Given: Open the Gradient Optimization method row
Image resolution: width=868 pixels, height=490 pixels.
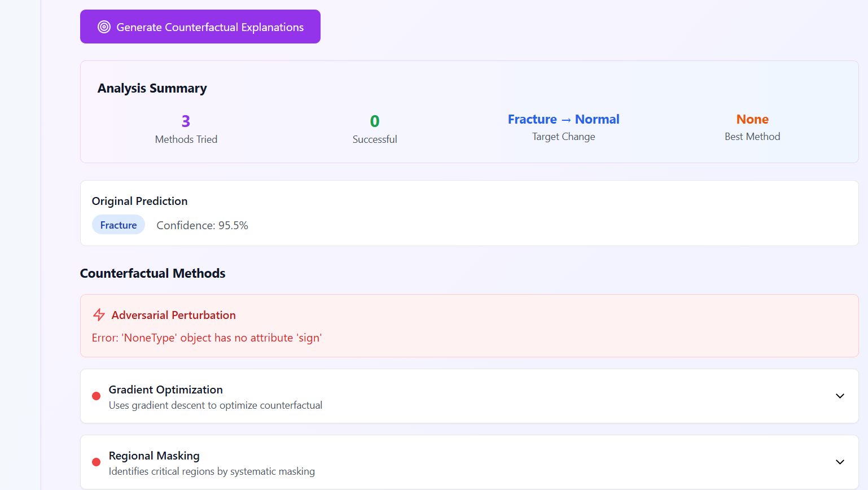Looking at the screenshot, I should 469,396.
